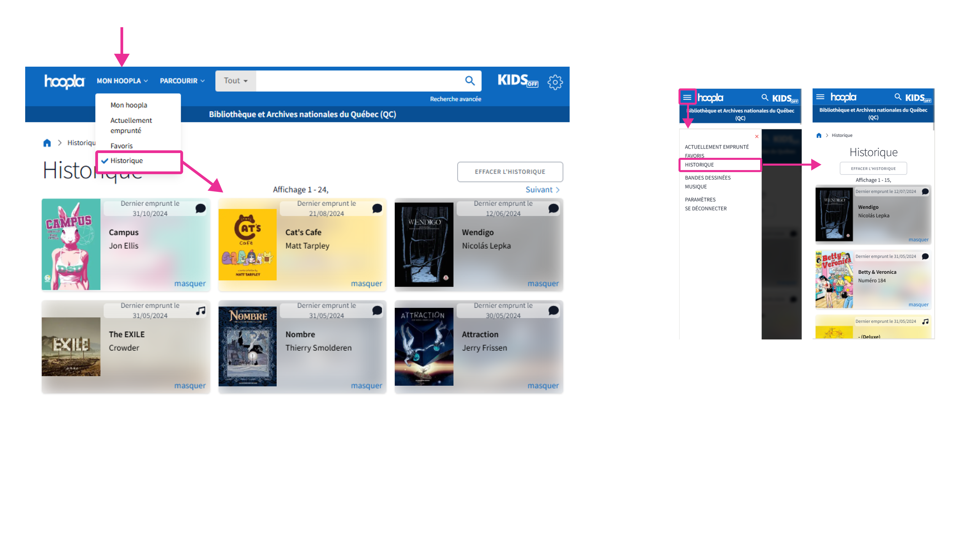Choose SE DÉCONNECTER in mobile side menu
This screenshot has width=980, height=551.
706,208
